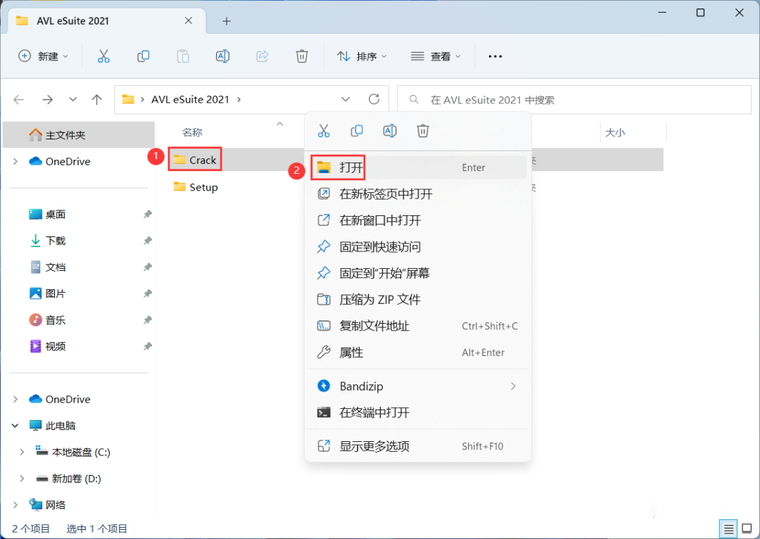The image size is (760, 539).
Task: Click the Up one level arrow
Action: pos(97,99)
